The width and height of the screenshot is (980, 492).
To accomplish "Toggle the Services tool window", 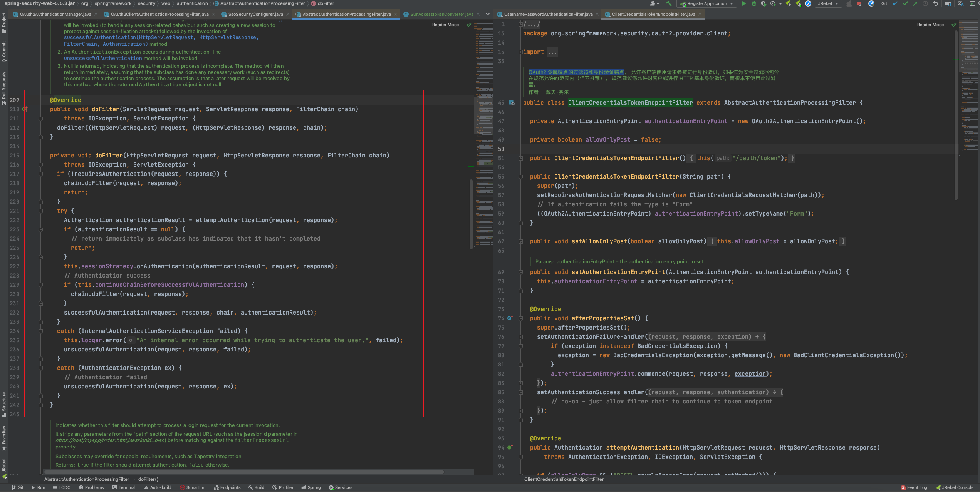I will tap(341, 487).
